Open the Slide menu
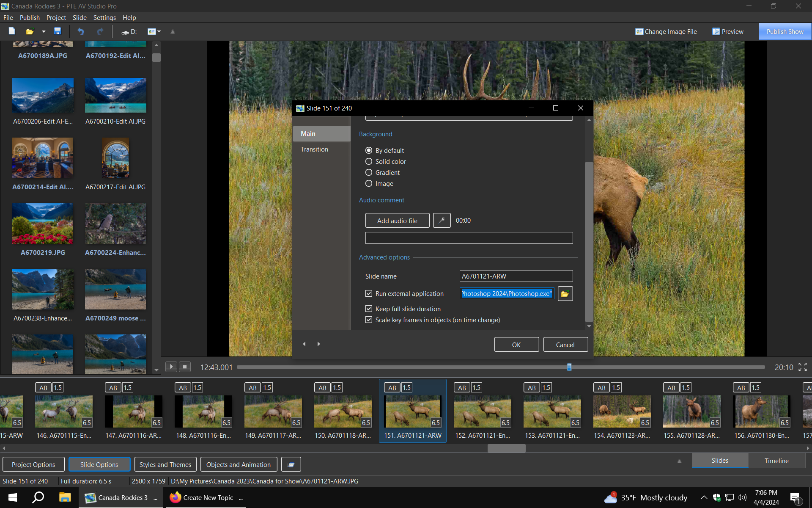Screen dimensions: 812x508 point(80,18)
